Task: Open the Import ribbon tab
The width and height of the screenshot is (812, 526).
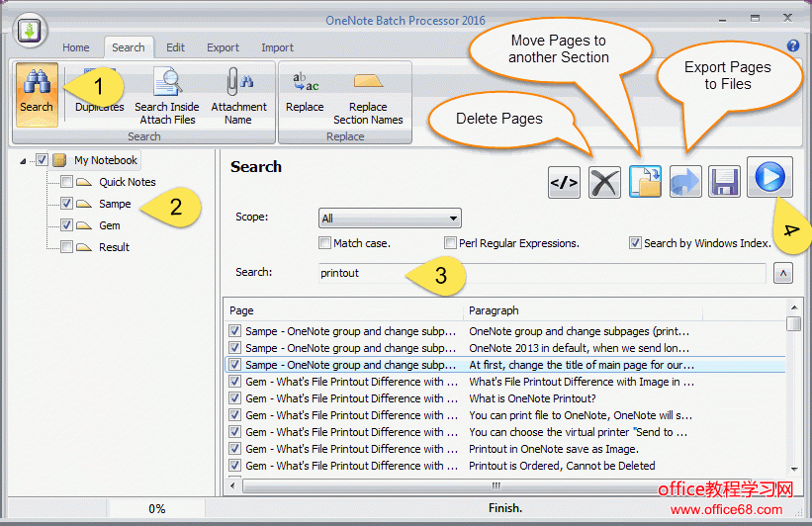Action: 278,47
